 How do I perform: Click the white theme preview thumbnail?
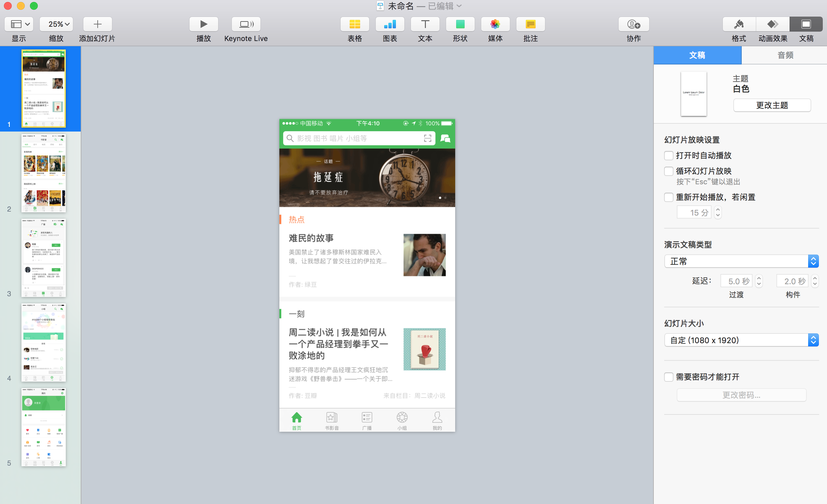[694, 94]
